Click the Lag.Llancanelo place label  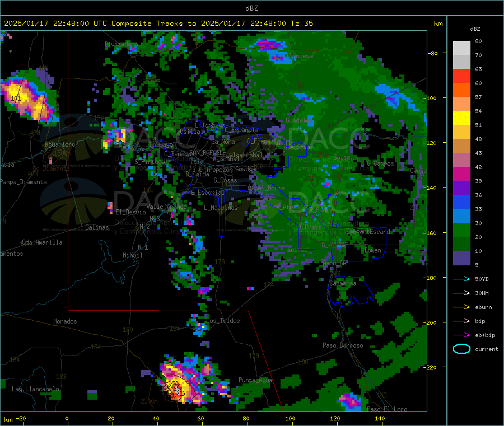pyautogui.click(x=36, y=389)
